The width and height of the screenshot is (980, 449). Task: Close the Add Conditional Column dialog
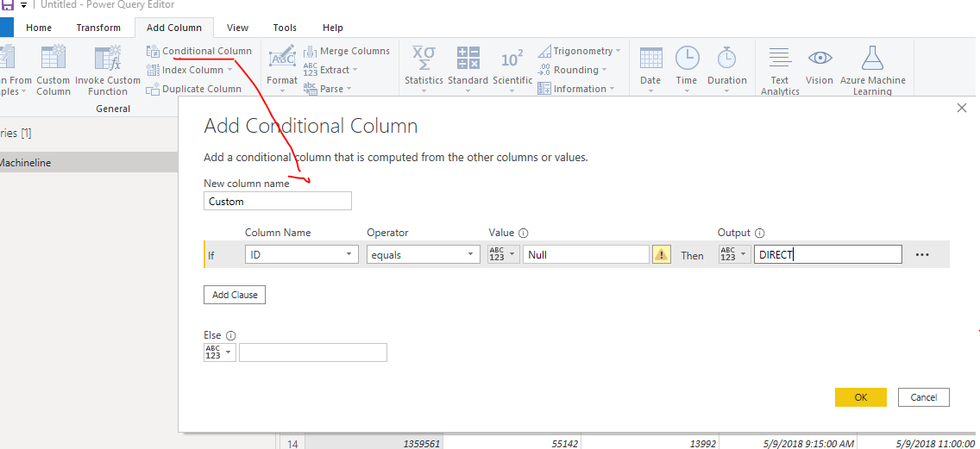coord(962,108)
